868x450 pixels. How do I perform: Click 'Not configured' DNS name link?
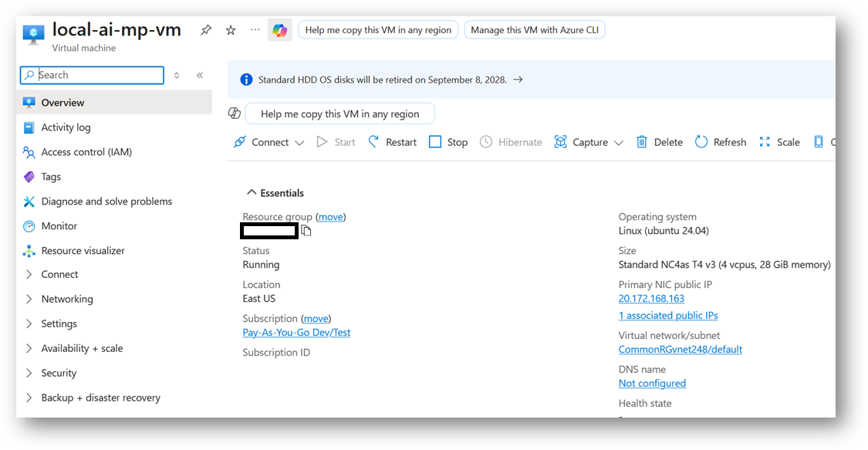point(651,383)
